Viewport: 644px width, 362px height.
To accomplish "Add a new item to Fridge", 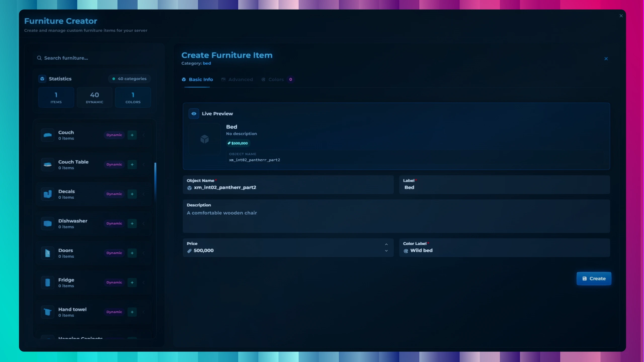I will [132, 282].
